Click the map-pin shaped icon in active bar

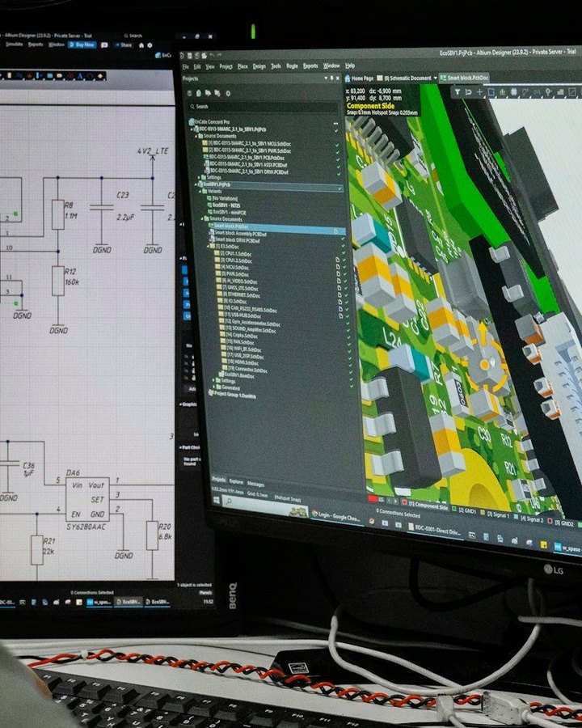pyautogui.click(x=548, y=92)
